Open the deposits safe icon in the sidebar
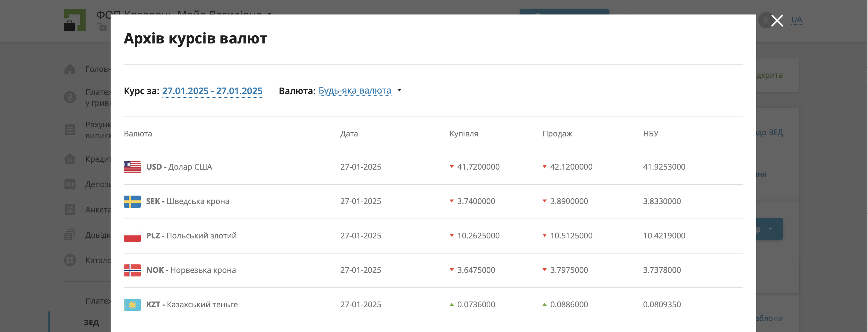The width and height of the screenshot is (868, 332). tap(70, 184)
